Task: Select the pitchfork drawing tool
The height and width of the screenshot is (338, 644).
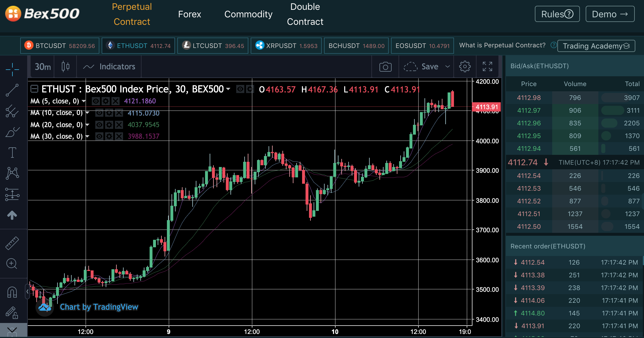Action: click(12, 111)
